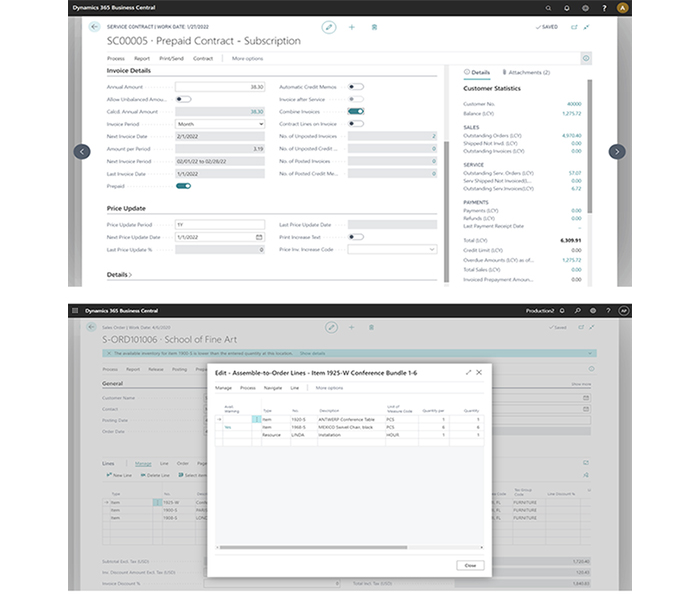Open Invoice Period dropdown set to Month
The image size is (700, 605).
coord(220,124)
